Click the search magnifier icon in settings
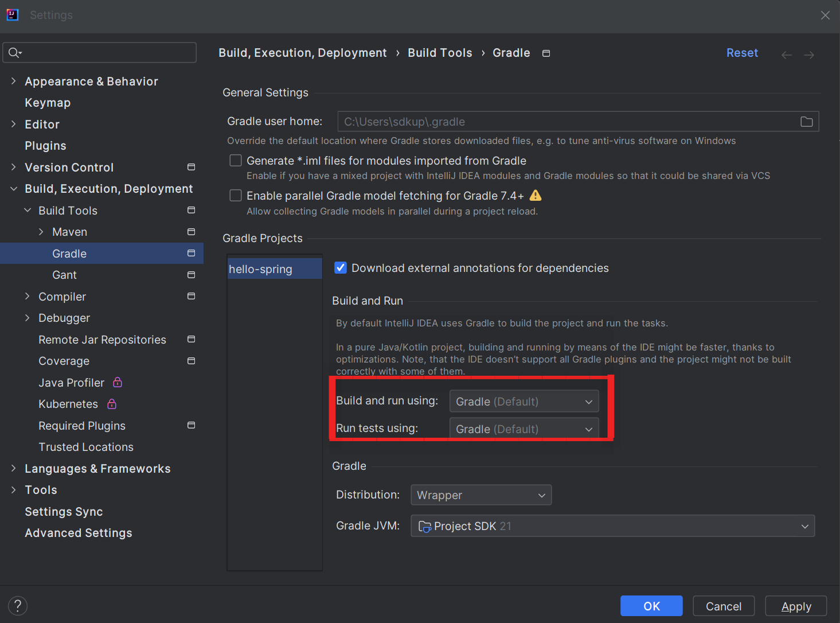This screenshot has width=840, height=623. pos(14,53)
